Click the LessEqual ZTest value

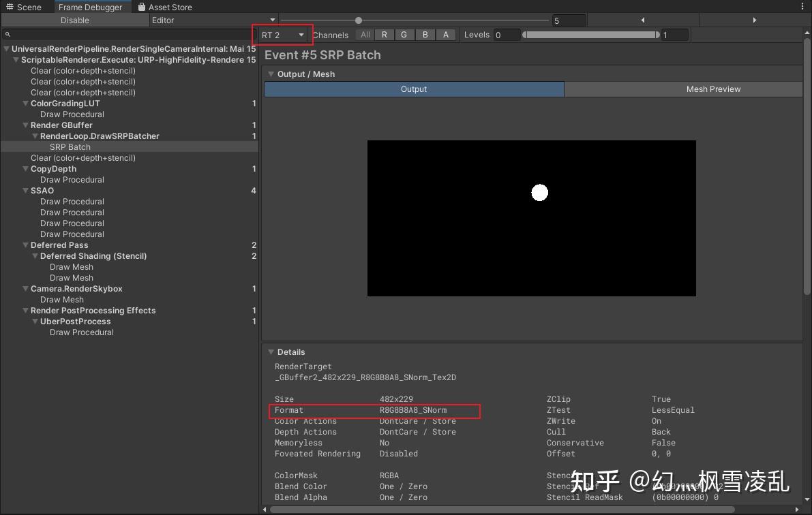[673, 410]
